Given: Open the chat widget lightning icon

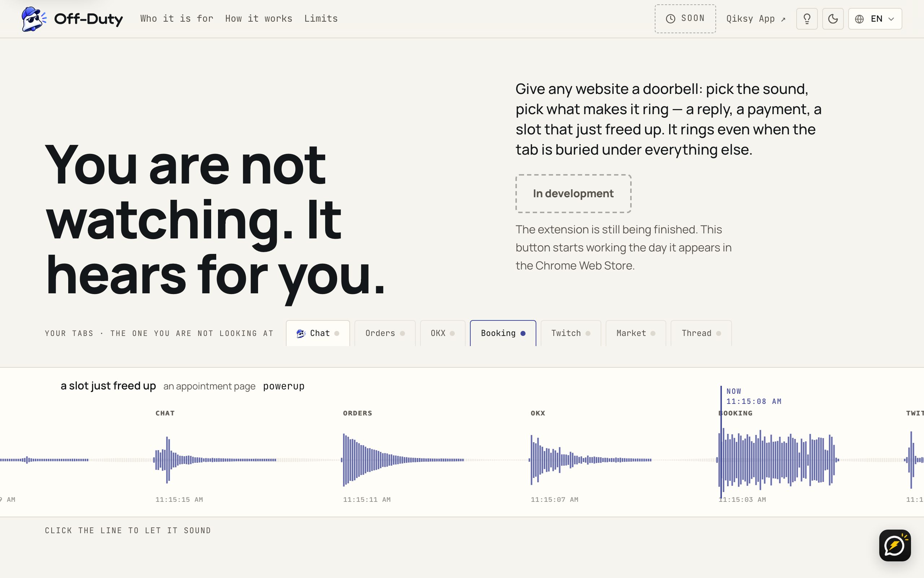Looking at the screenshot, I should (895, 545).
